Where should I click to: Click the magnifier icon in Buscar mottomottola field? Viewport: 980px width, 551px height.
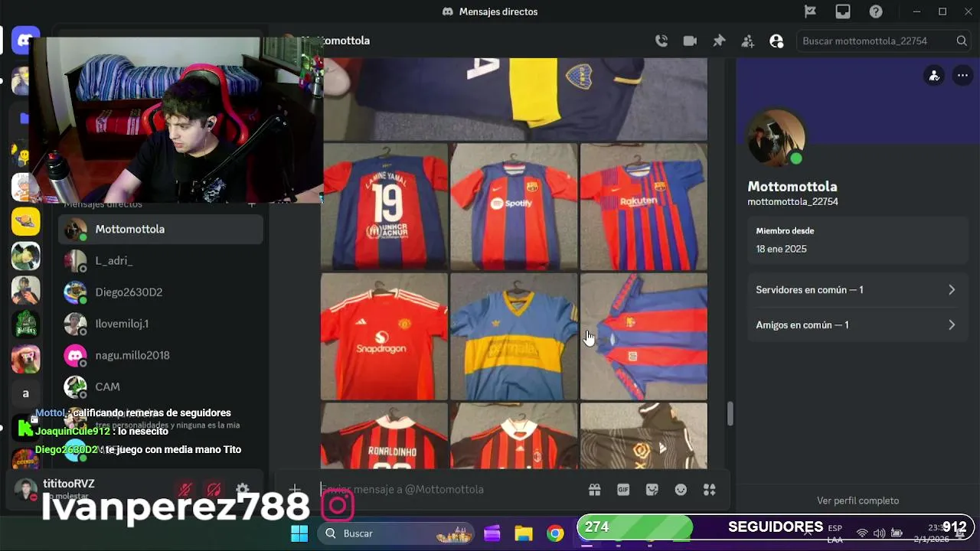click(962, 41)
